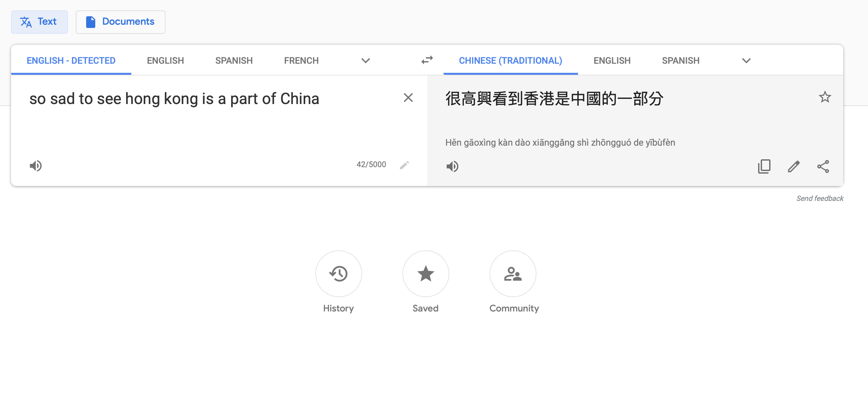Listen to the English source text
868x409 pixels.
click(36, 165)
